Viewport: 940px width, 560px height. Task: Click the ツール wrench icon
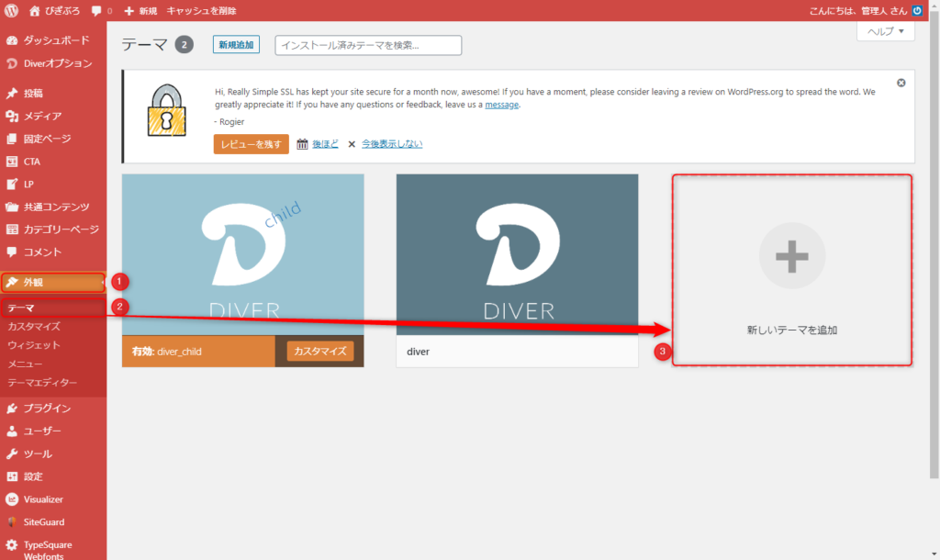pos(12,454)
